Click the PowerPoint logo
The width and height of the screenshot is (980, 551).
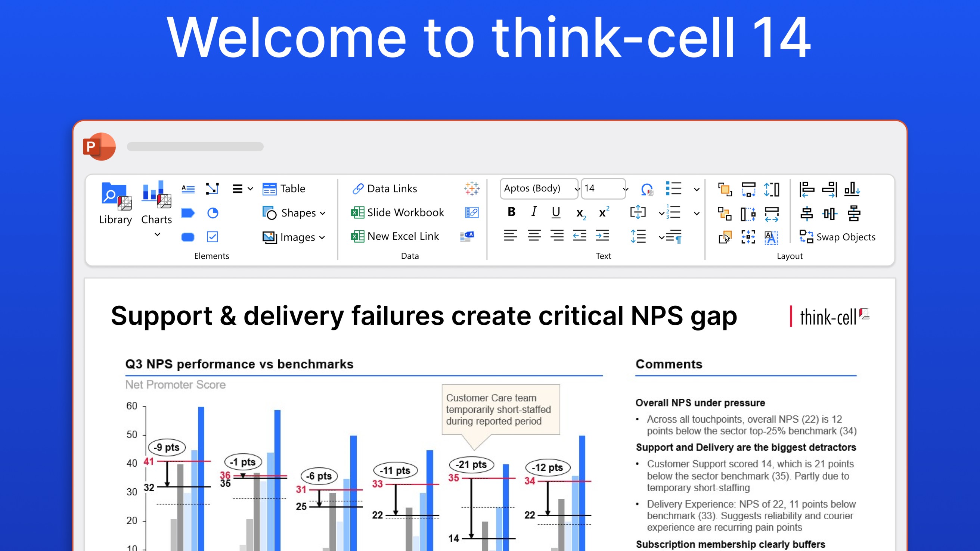coord(99,146)
